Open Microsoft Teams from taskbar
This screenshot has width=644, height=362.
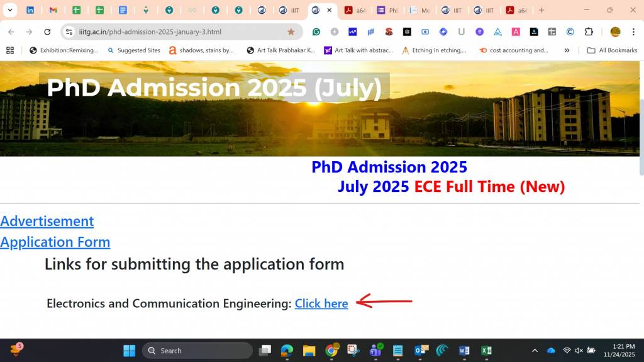click(375, 351)
